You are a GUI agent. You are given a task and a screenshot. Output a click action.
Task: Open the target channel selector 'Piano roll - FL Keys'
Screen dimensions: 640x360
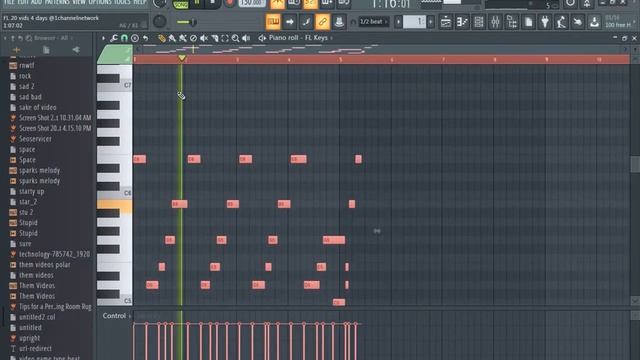point(298,38)
